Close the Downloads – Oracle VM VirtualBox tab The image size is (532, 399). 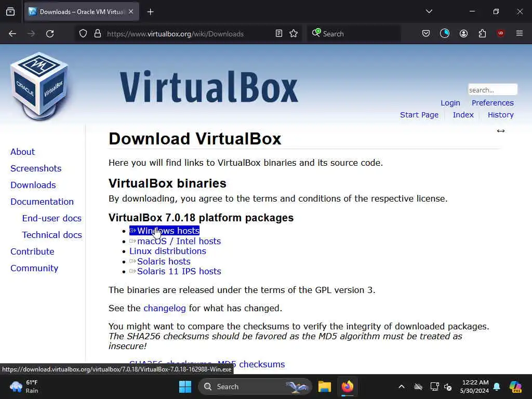click(x=131, y=11)
